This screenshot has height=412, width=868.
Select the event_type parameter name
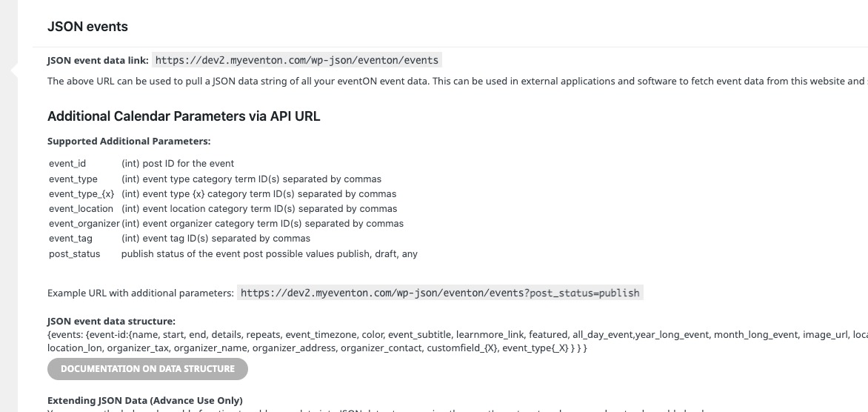pos(73,179)
